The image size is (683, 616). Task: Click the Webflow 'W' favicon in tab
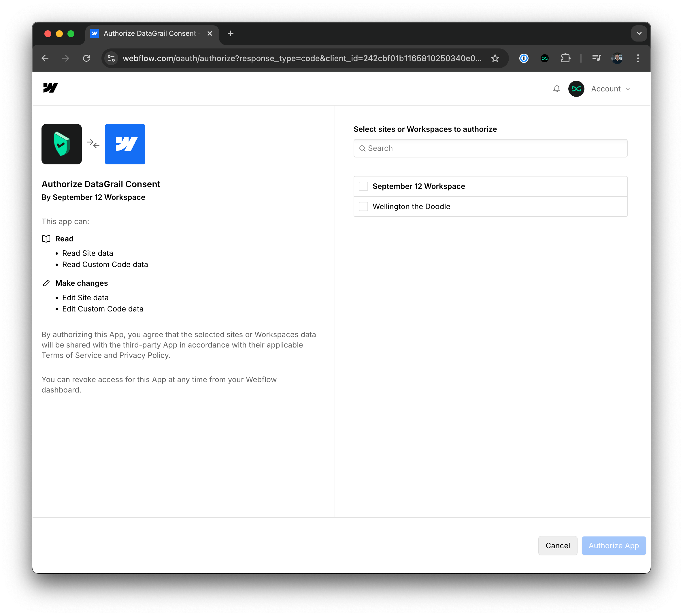[95, 33]
